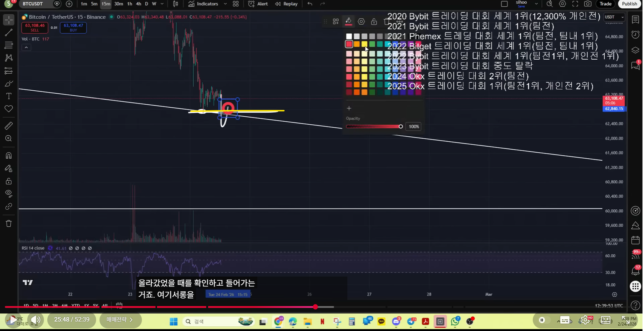644x331 pixels.
Task: Expand the favorite indicators dropdown arrow
Action: coord(225,4)
